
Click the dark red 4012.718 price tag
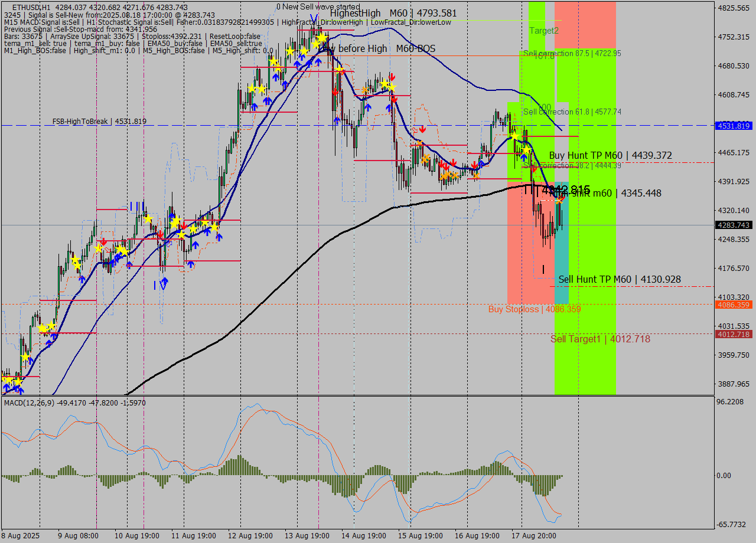[733, 334]
